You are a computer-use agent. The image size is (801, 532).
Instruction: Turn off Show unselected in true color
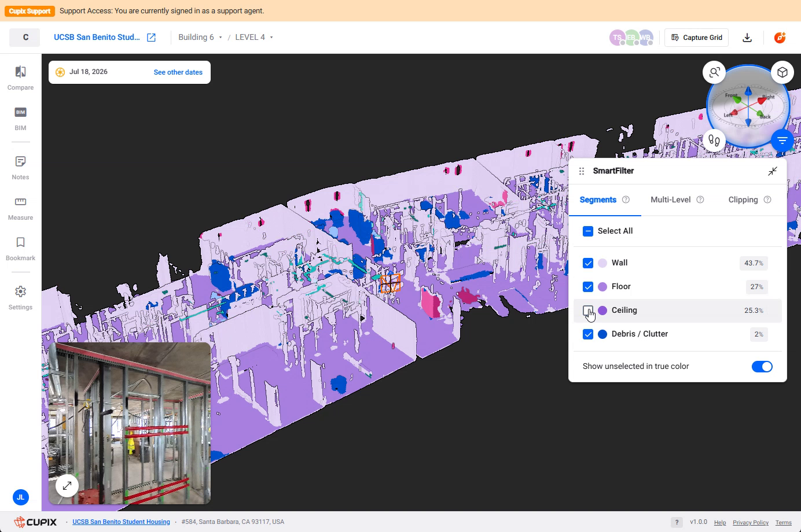[762, 367]
